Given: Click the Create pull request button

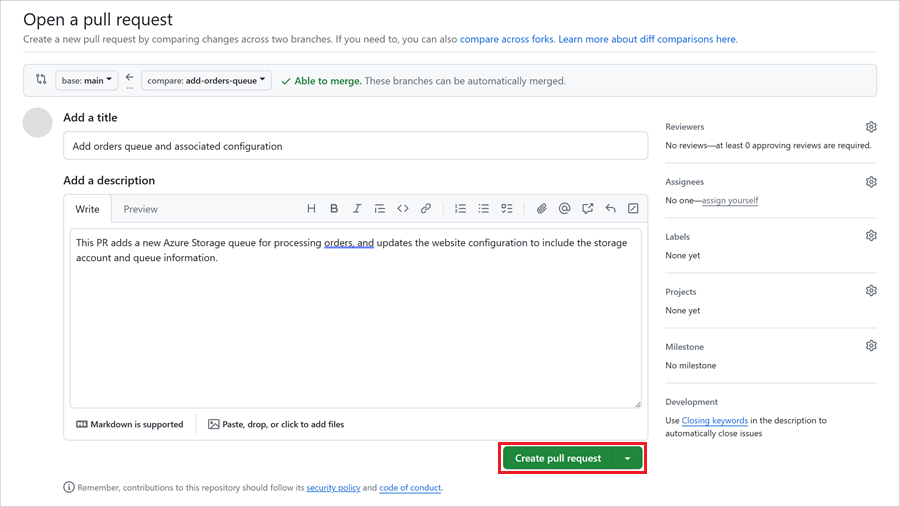Looking at the screenshot, I should coord(558,458).
